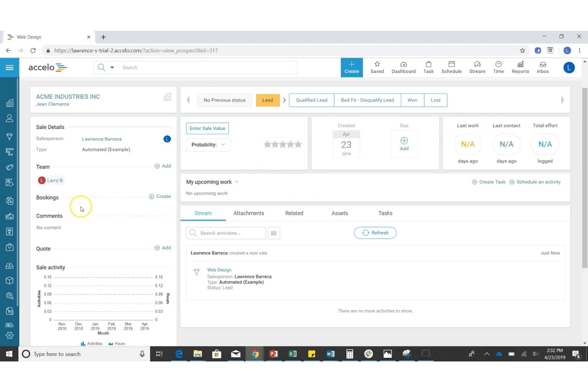Click the user avatar L in Accelo header
Viewport: 588px width, 392px height.
(569, 68)
